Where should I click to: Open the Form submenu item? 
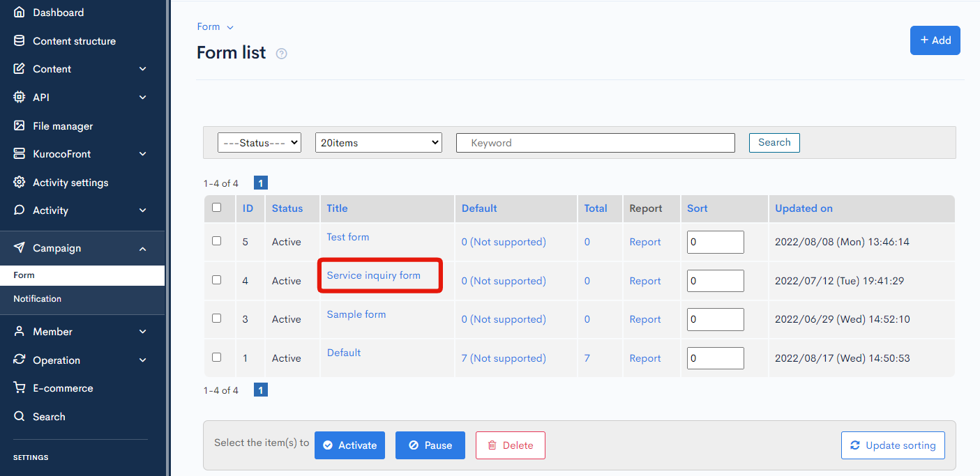(x=82, y=275)
